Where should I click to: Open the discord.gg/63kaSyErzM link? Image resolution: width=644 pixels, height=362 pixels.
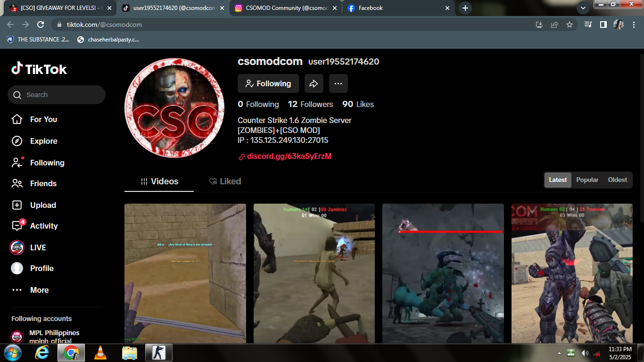pos(289,156)
